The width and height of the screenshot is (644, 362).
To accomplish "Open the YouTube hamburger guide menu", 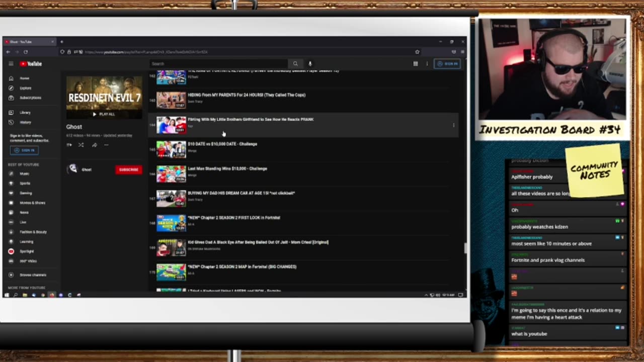I will tap(11, 64).
